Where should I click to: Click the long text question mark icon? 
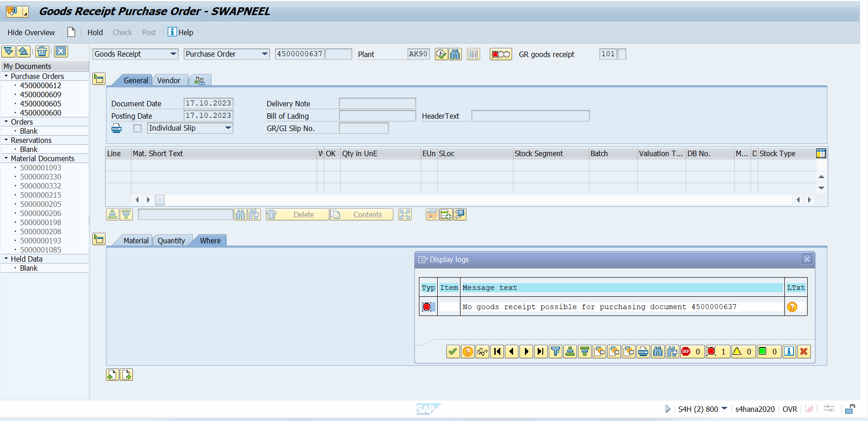coord(792,307)
